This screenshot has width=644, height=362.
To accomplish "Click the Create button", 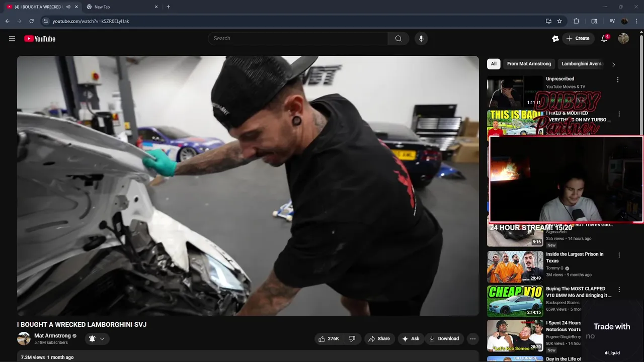I will pyautogui.click(x=578, y=38).
